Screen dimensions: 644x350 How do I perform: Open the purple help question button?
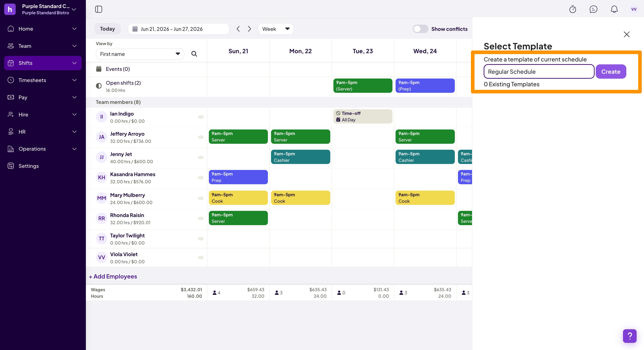tap(629, 336)
